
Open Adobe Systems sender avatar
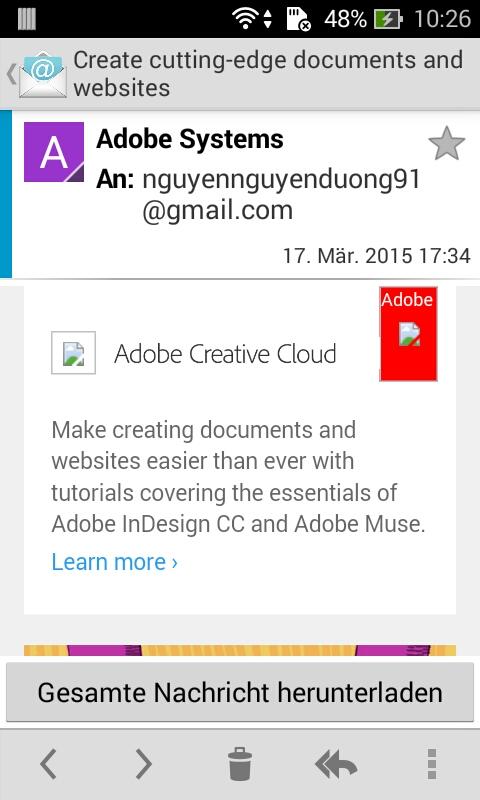tap(54, 152)
